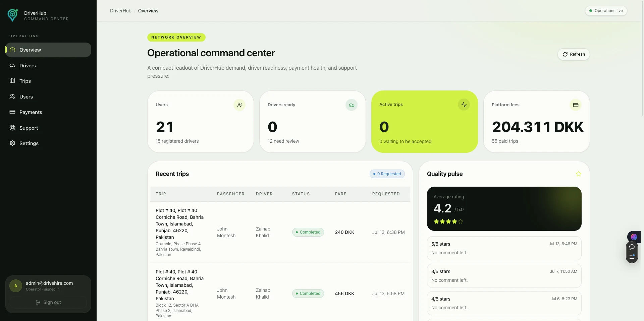644x321 pixels.
Task: Click the 3/5 stars review entry
Action: click(x=504, y=276)
